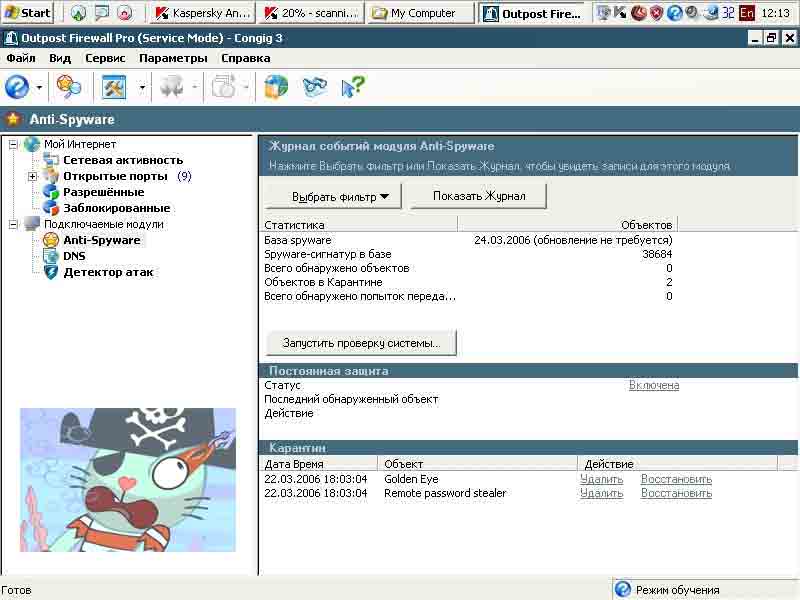
Task: Click the blue question mark policy icon in toolbar
Action: [x=17, y=87]
